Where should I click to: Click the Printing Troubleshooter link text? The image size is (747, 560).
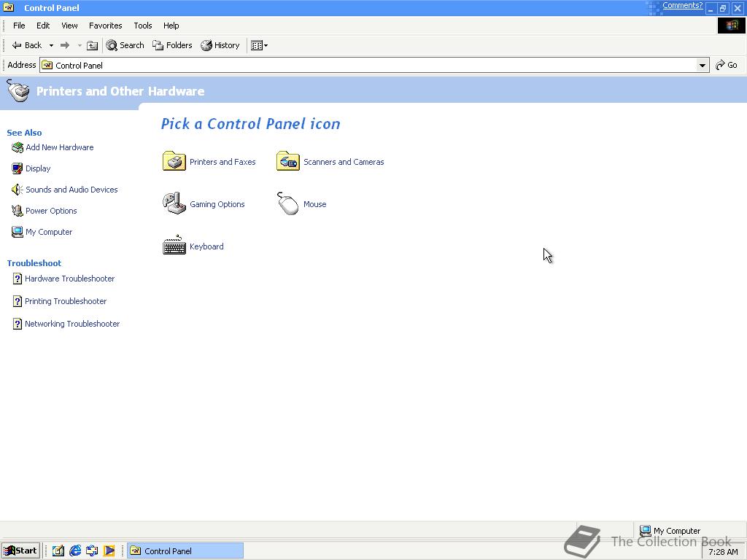click(x=66, y=301)
